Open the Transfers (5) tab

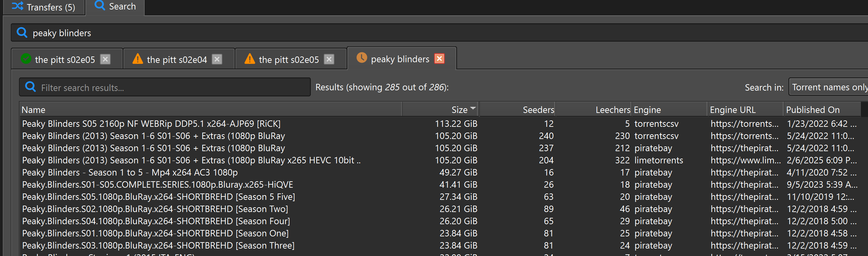coord(44,7)
